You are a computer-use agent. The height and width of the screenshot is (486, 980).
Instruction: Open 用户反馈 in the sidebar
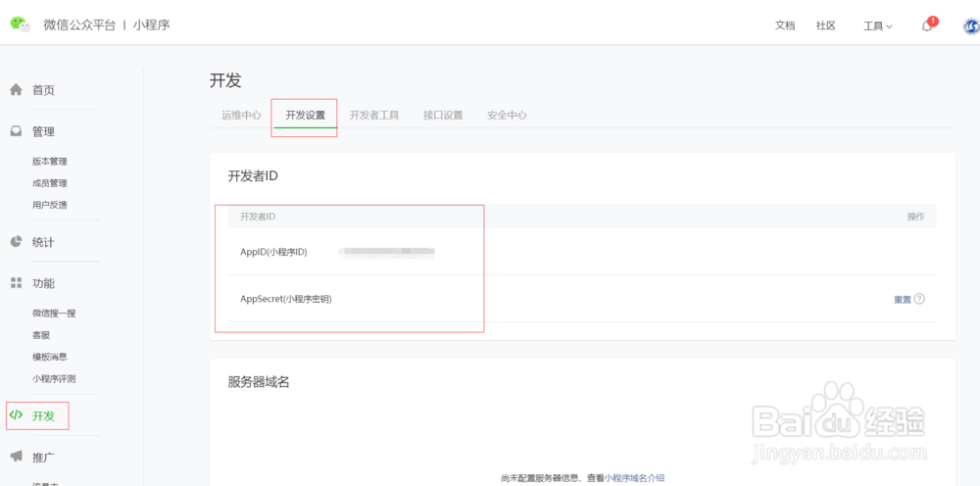tap(49, 205)
